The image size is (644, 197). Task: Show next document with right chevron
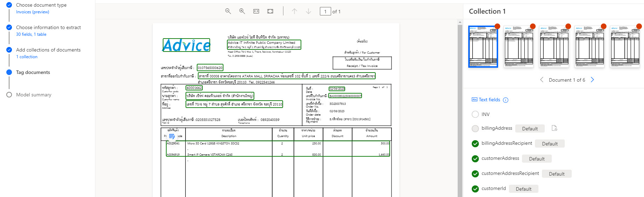[592, 80]
